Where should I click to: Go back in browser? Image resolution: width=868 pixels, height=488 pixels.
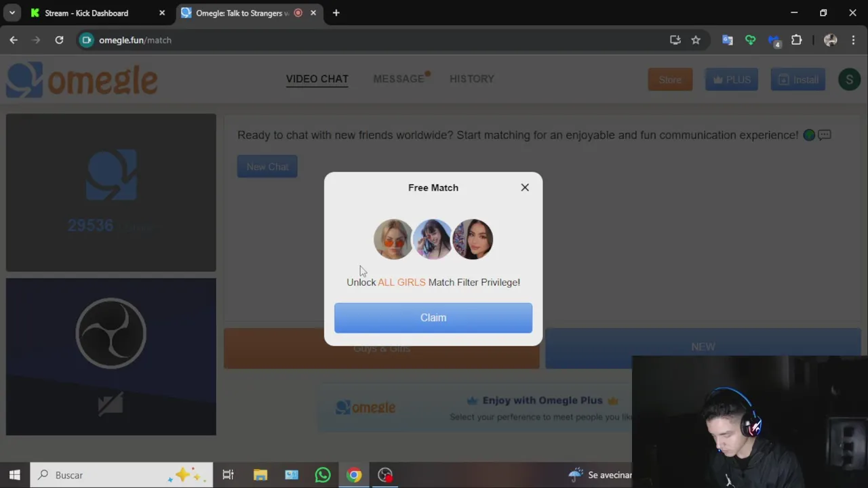click(14, 40)
